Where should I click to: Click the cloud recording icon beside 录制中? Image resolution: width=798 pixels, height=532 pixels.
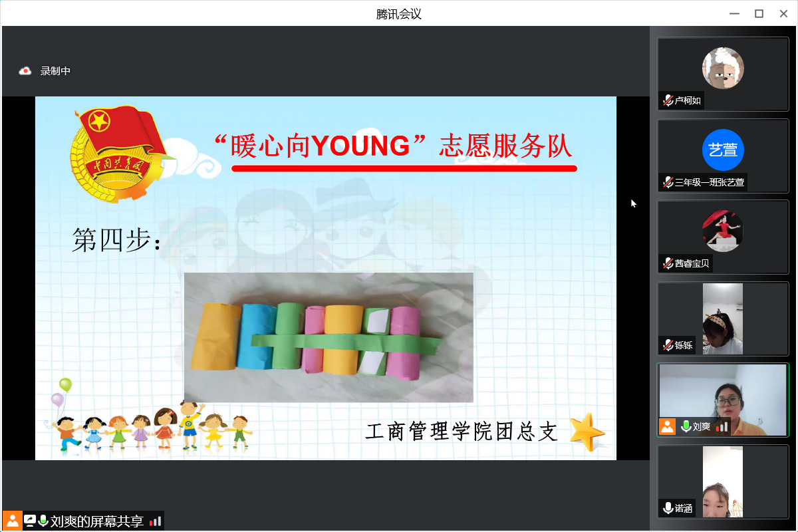point(25,70)
